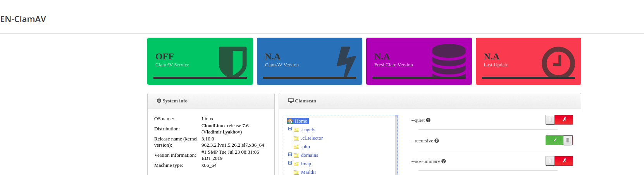Expand the imap folder node

290,163
